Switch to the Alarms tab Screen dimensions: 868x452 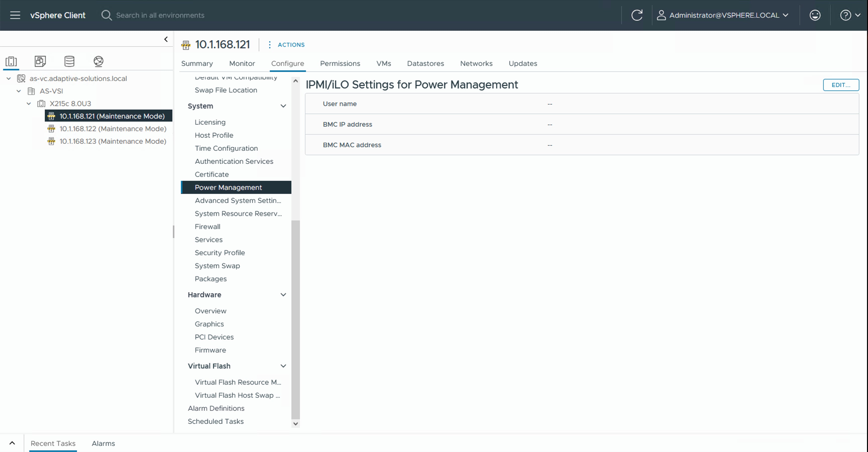pyautogui.click(x=103, y=443)
